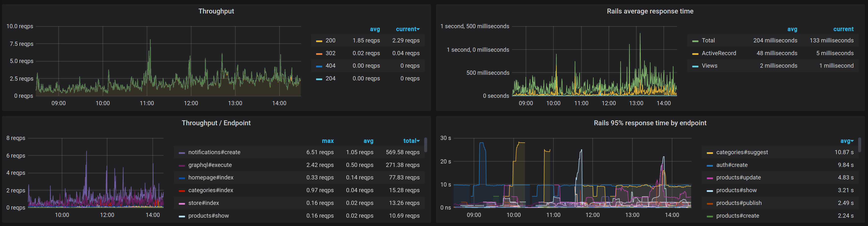Click the 4.83 s average value

pos(846,177)
